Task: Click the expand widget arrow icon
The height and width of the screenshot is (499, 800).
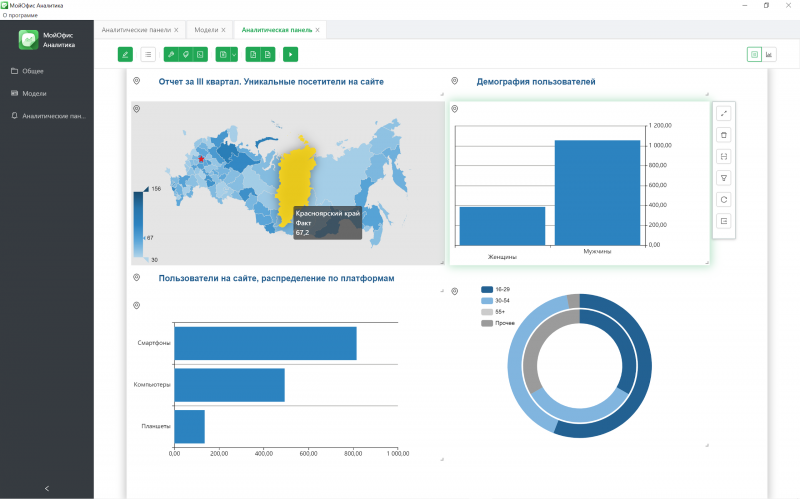Action: (724, 113)
